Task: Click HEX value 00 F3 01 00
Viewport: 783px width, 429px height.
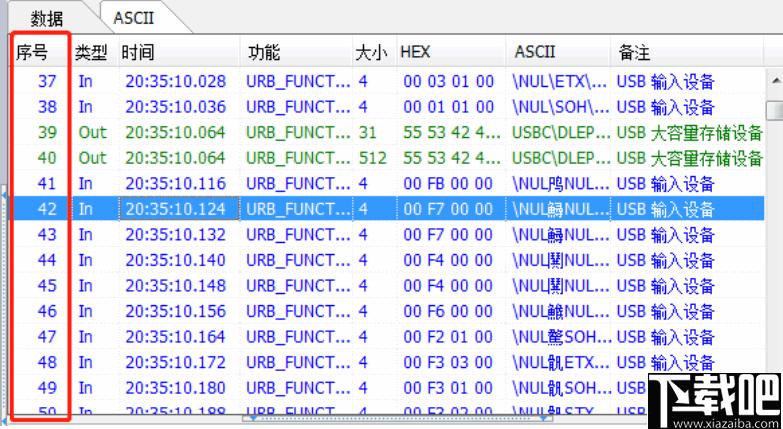Action: (x=448, y=388)
